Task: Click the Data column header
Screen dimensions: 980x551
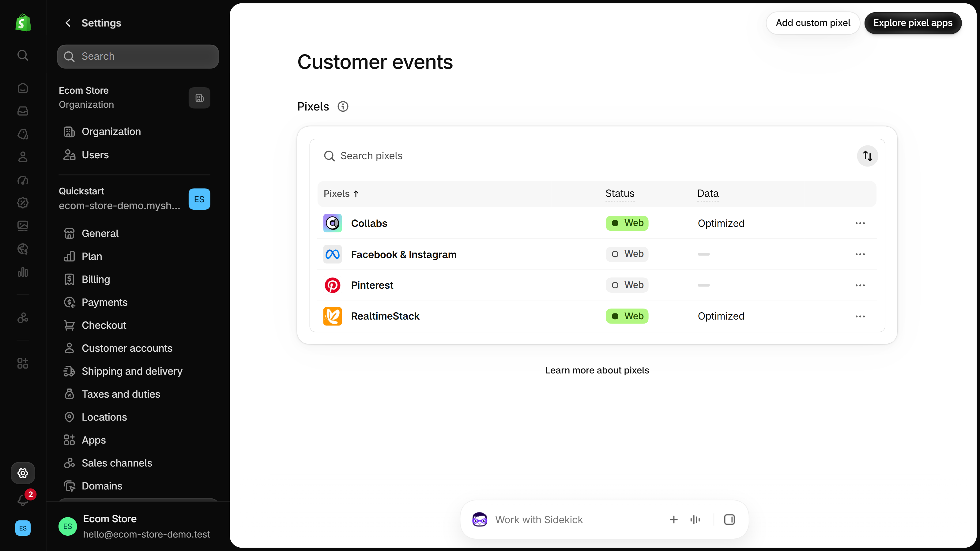Action: [x=708, y=193]
